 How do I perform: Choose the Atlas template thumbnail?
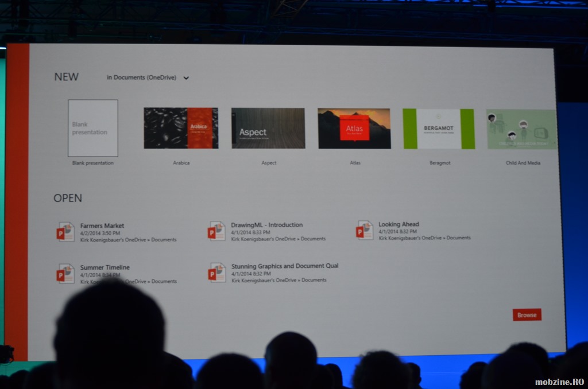[354, 129]
